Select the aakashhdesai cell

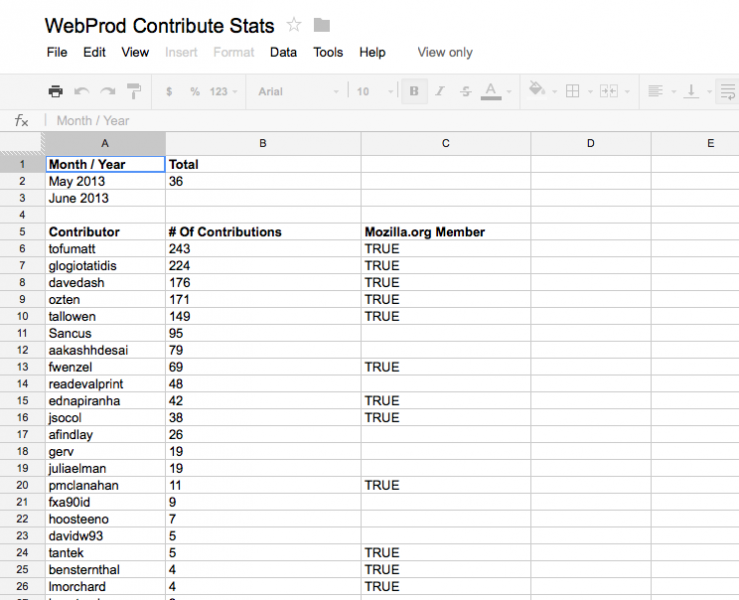106,350
